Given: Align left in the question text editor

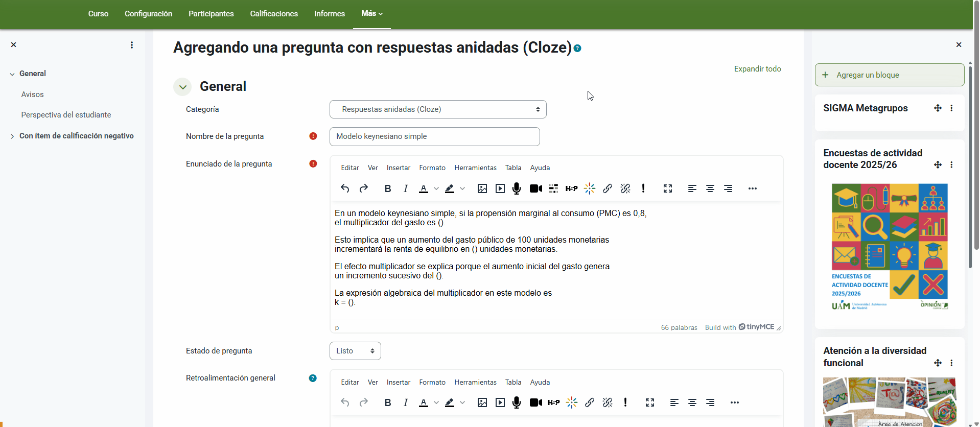Looking at the screenshot, I should point(692,188).
